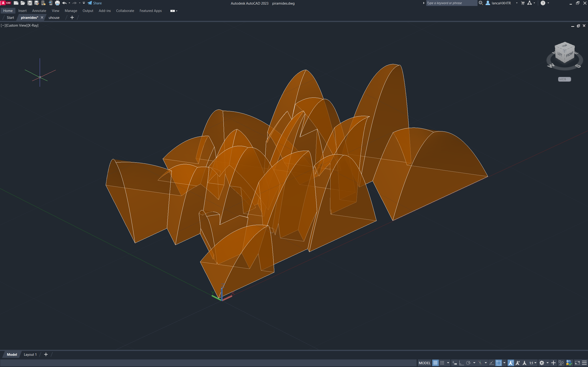588x367 pixels.
Task: Click the Autodesk App Store cart icon
Action: pyautogui.click(x=523, y=3)
